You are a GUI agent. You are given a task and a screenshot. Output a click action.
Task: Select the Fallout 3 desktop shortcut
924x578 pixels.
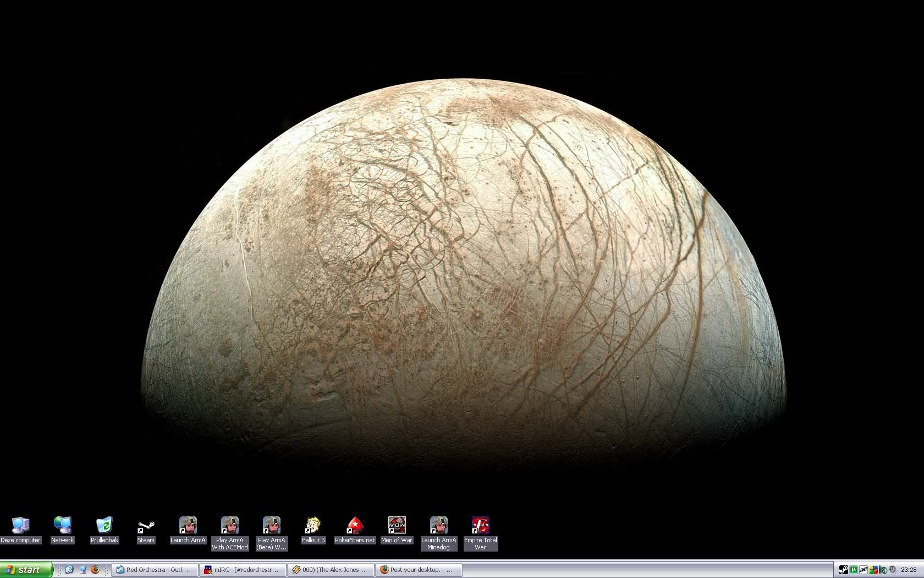click(313, 526)
